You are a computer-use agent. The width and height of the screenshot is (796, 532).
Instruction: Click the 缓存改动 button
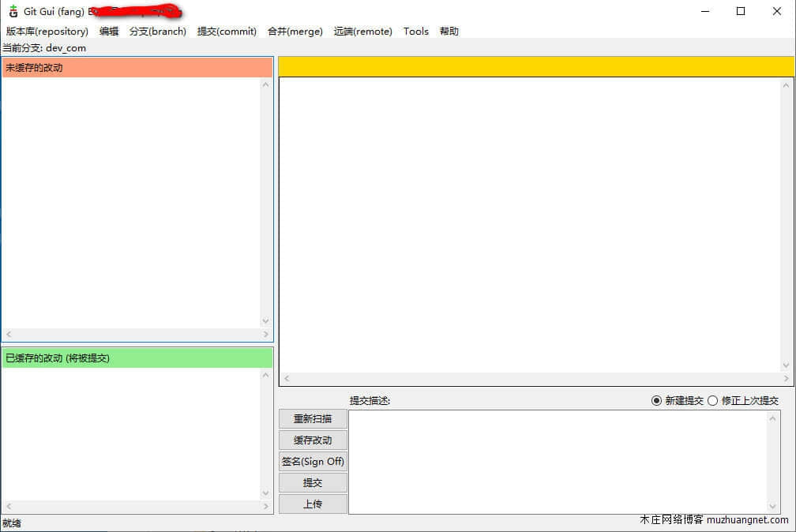[x=313, y=440]
